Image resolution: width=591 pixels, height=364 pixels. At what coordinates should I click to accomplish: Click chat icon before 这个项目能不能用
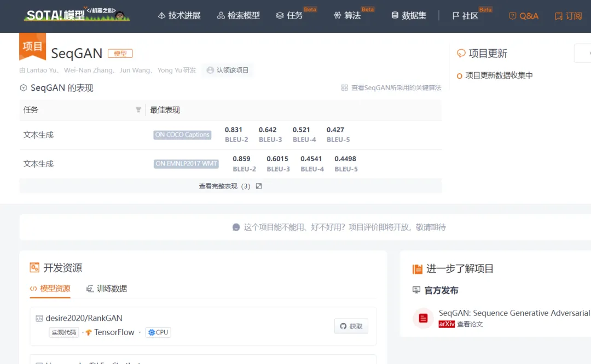tap(236, 227)
